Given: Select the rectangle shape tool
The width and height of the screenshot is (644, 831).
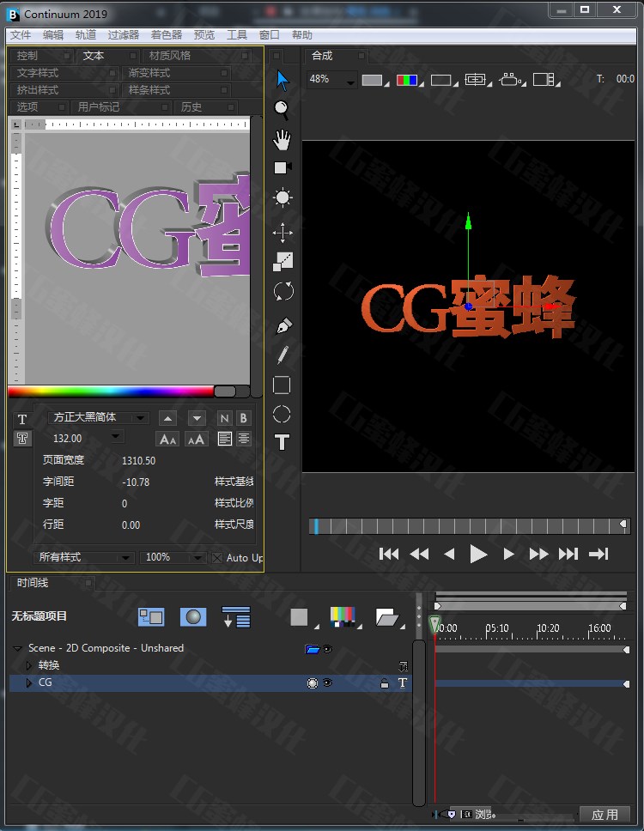Looking at the screenshot, I should tap(282, 385).
